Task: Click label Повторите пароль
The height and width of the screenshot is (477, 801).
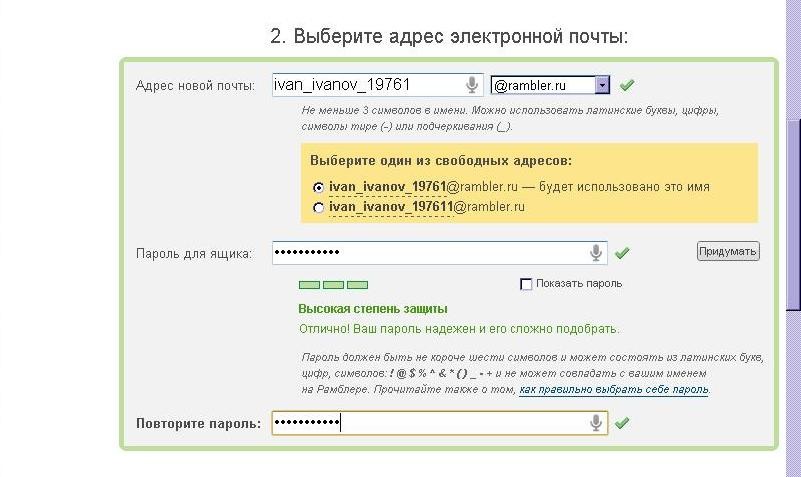Action: [198, 423]
